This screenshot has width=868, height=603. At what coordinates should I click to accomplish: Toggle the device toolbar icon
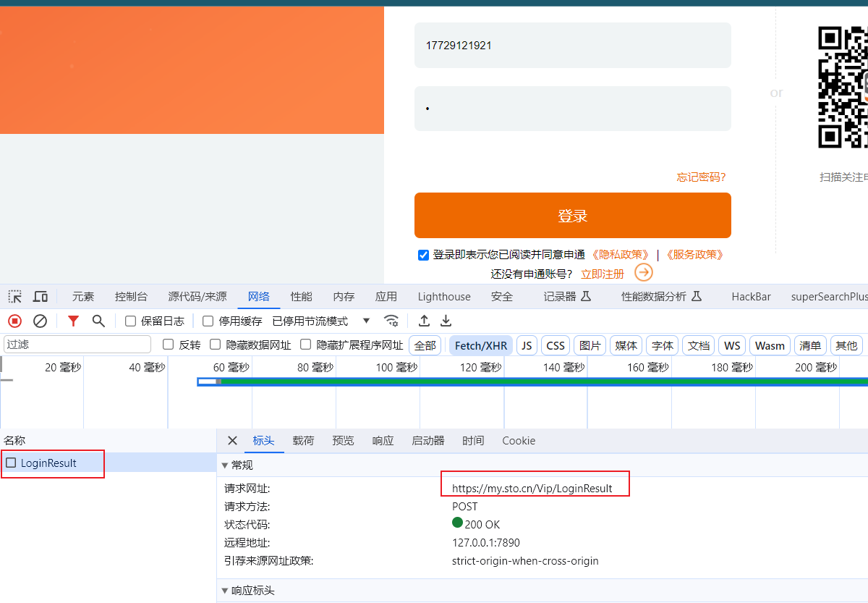[x=41, y=296]
